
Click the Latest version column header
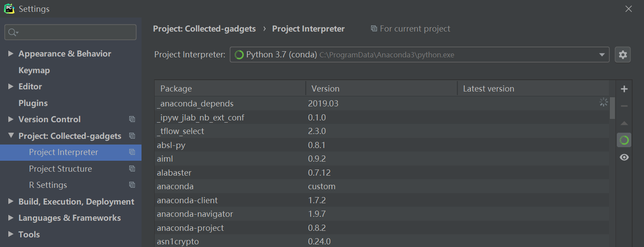488,88
